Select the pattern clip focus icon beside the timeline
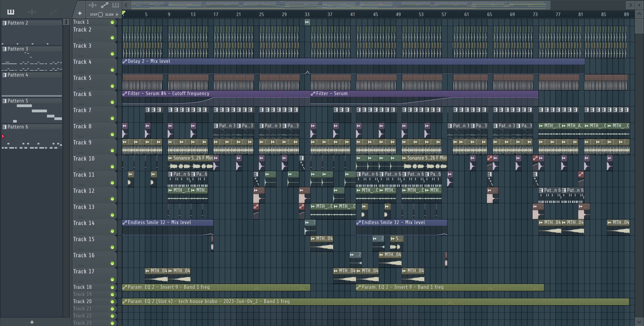Image resolution: width=644 pixels, height=326 pixels. (x=116, y=5)
